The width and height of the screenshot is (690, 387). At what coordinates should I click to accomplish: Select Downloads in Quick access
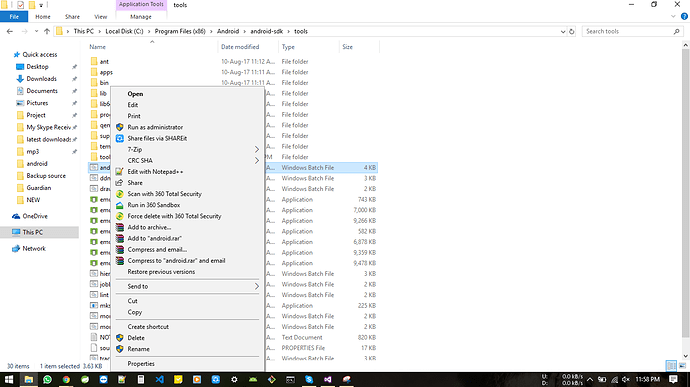[x=41, y=79]
